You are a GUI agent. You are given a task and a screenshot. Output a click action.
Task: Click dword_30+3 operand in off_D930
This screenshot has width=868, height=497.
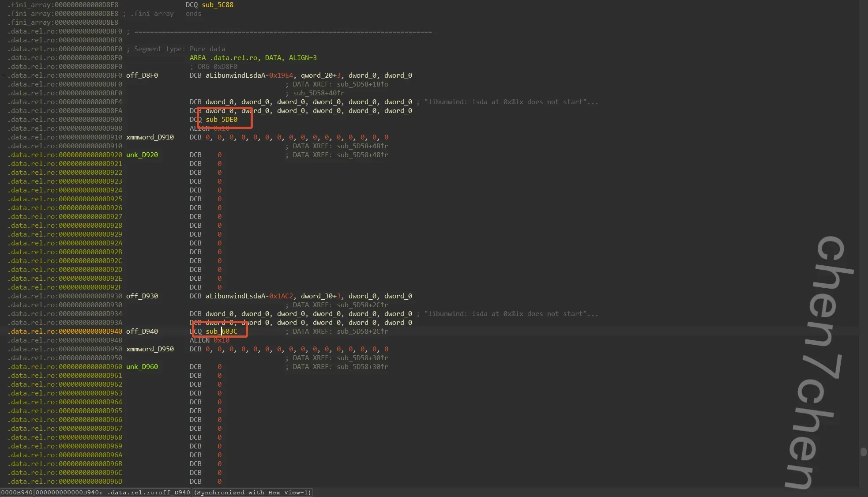point(320,296)
